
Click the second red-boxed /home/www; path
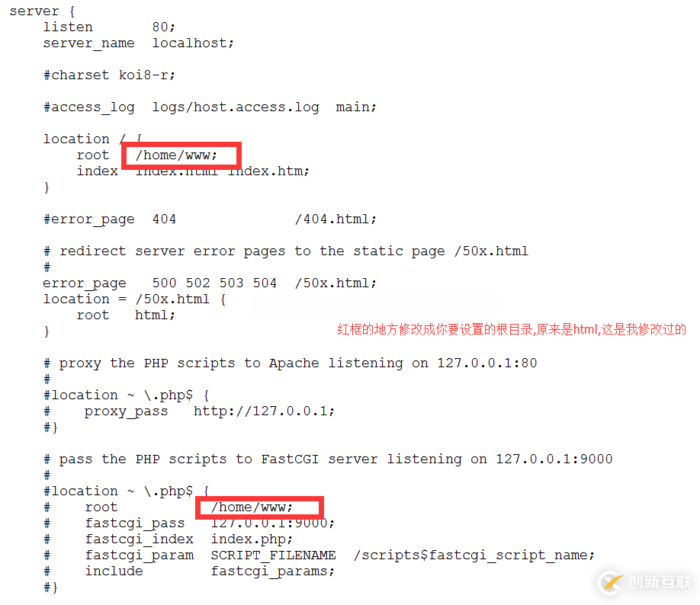[252, 507]
